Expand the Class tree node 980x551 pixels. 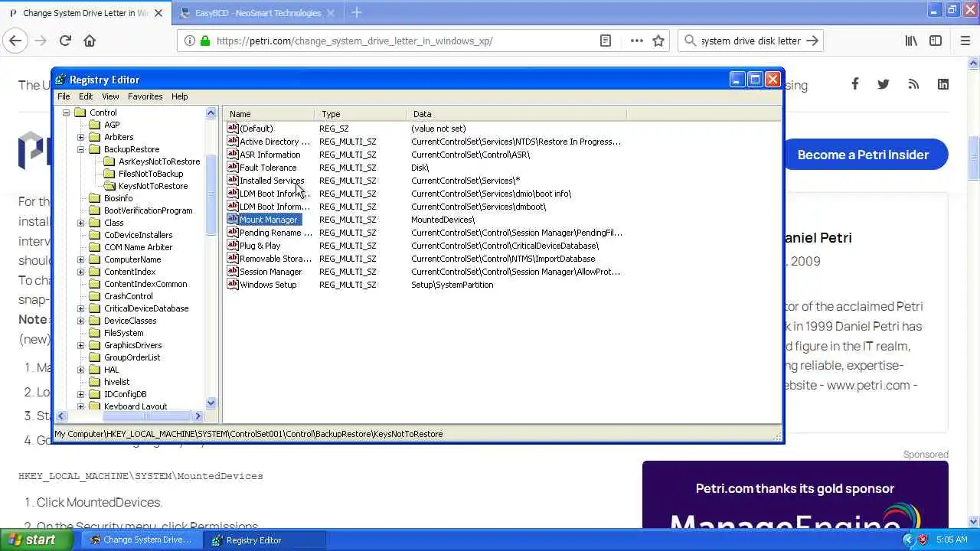pos(80,223)
